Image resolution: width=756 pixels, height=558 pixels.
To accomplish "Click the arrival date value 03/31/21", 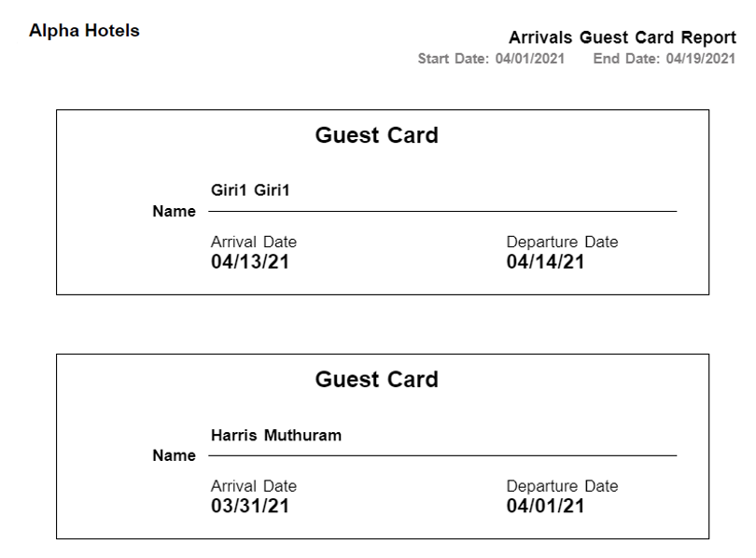I will click(x=250, y=507).
